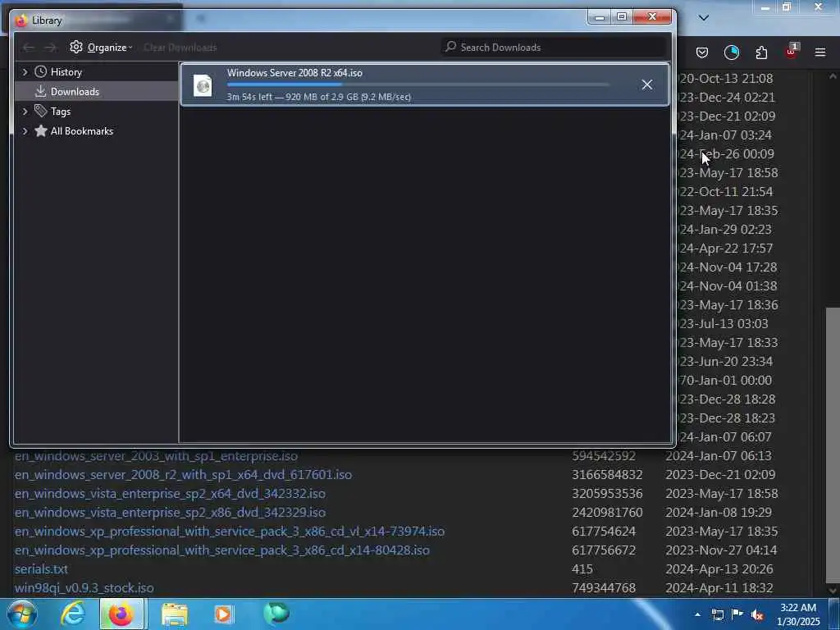Open the taskbar clock showing 3:22 AM
Viewport: 840px width, 630px height.
click(798, 614)
